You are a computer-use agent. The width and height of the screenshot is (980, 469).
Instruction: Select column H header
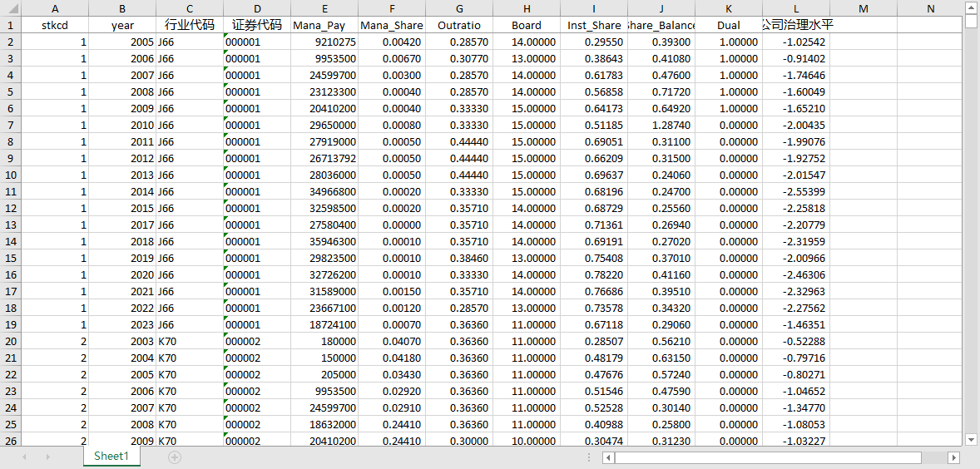(x=527, y=8)
